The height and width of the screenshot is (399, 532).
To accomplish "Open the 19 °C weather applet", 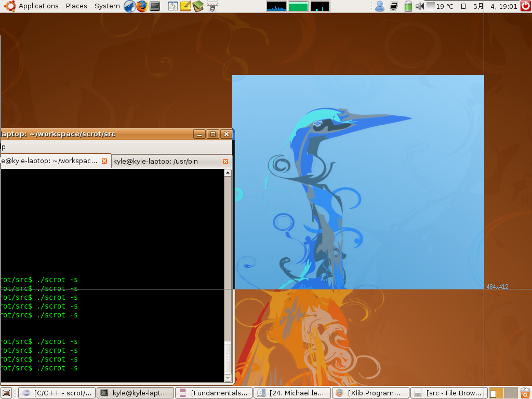I will tap(440, 6).
